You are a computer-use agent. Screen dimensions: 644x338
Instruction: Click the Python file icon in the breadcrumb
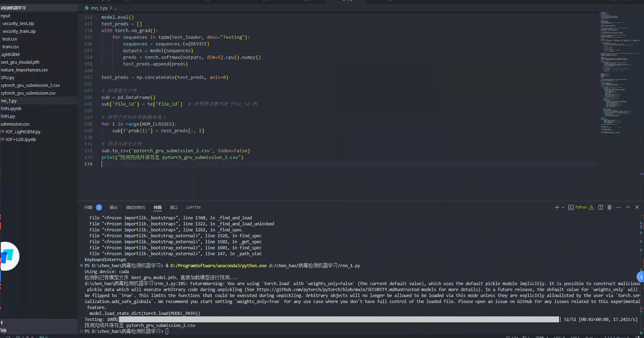point(87,8)
